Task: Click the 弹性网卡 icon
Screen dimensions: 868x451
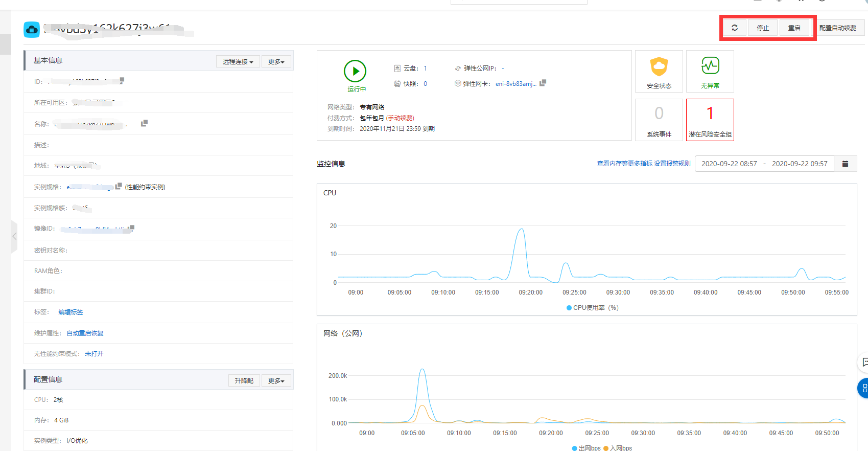Action: point(458,83)
